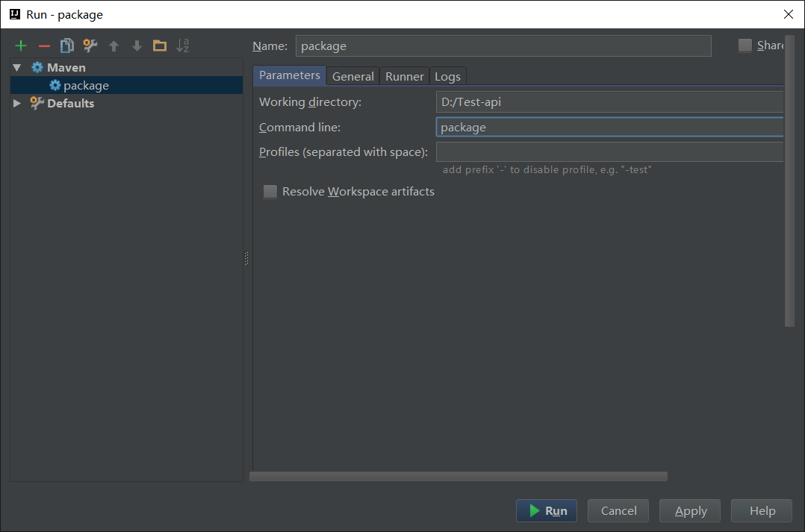The width and height of the screenshot is (805, 532).
Task: Add a new run configuration
Action: tap(21, 46)
